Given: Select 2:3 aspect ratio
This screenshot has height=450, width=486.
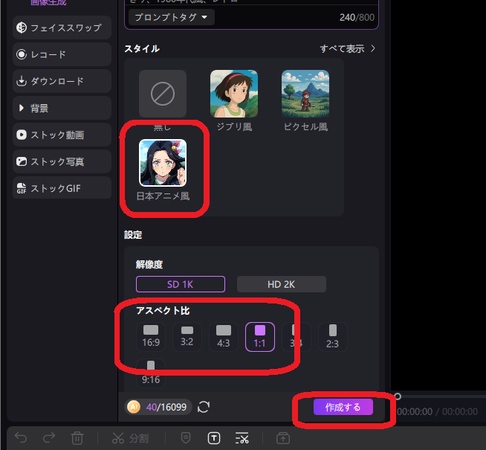Looking at the screenshot, I should (333, 337).
